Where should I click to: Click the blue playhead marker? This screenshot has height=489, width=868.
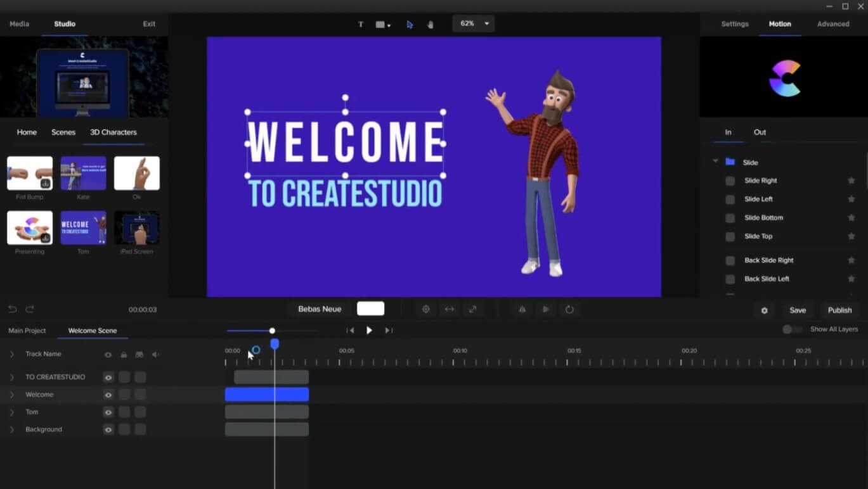275,344
